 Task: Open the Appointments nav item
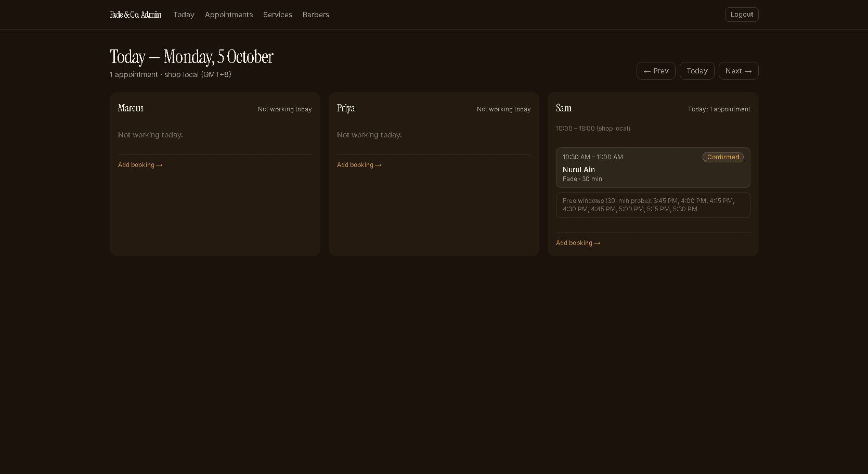[x=229, y=15]
